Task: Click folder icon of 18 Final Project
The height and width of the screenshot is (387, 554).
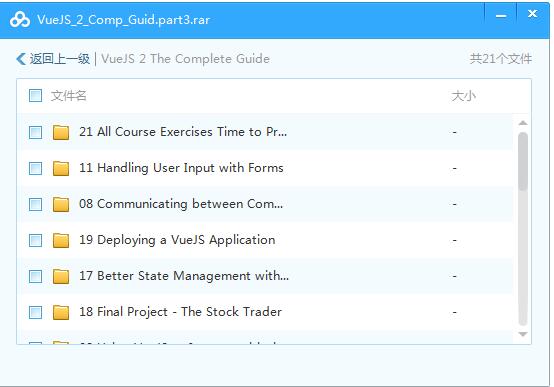Action: [x=61, y=312]
